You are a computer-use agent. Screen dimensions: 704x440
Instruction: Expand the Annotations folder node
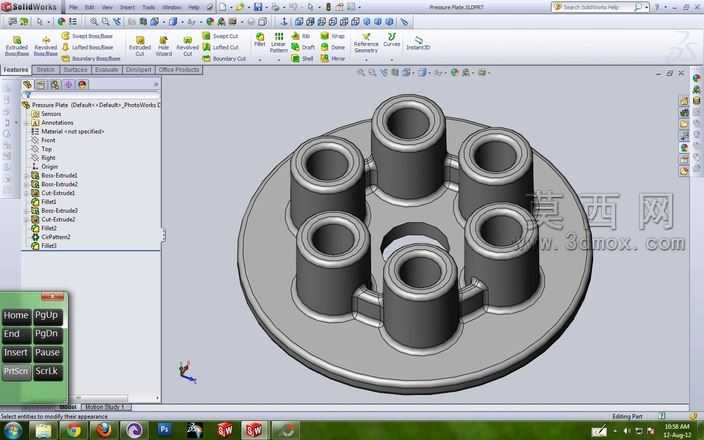[27, 123]
